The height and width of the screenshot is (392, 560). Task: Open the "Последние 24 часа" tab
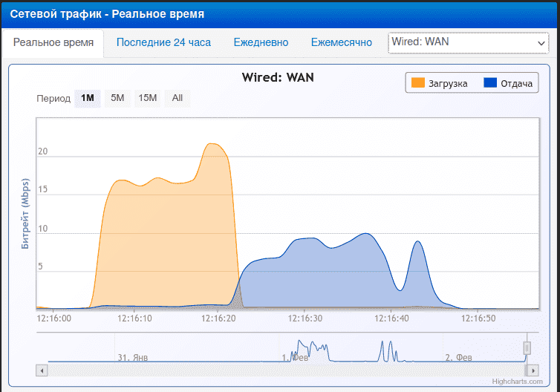(x=163, y=43)
